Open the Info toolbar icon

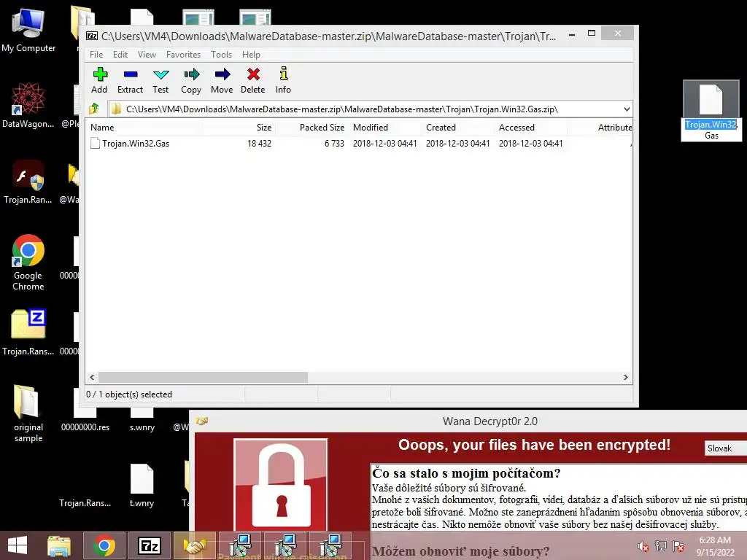coord(284,80)
